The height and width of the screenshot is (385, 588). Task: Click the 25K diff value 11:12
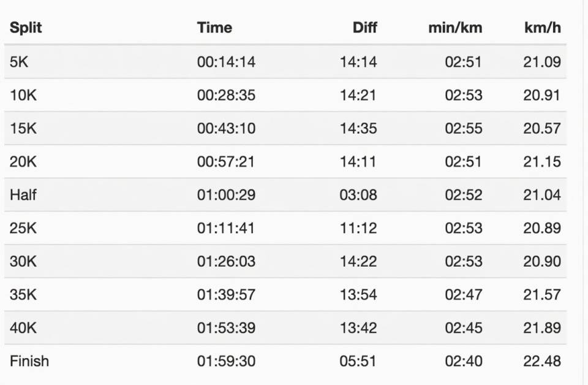(358, 228)
